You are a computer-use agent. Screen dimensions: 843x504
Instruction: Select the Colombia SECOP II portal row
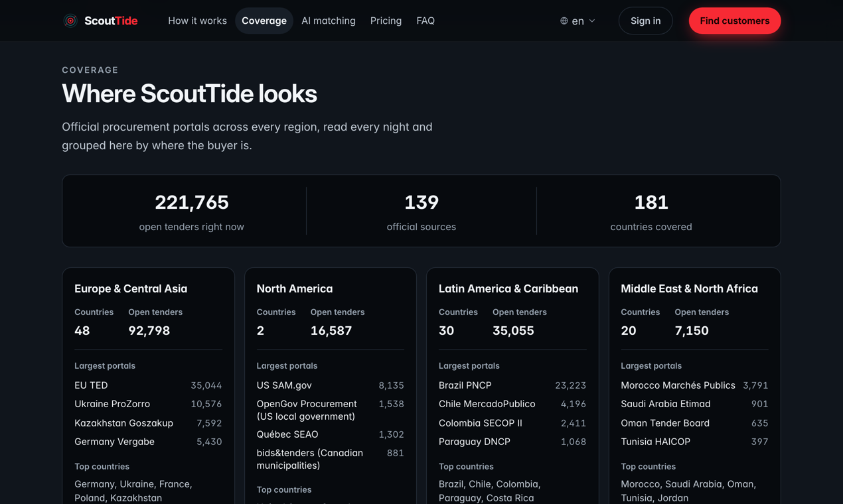tap(512, 423)
